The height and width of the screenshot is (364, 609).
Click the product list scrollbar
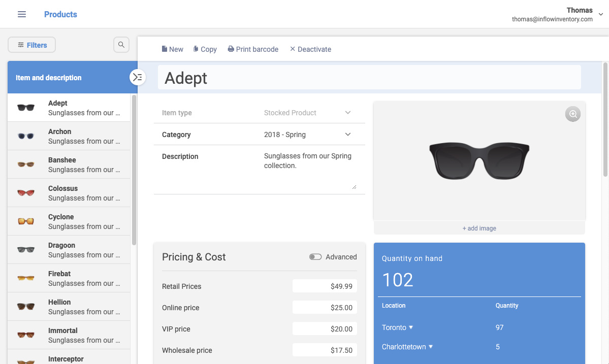pyautogui.click(x=134, y=170)
